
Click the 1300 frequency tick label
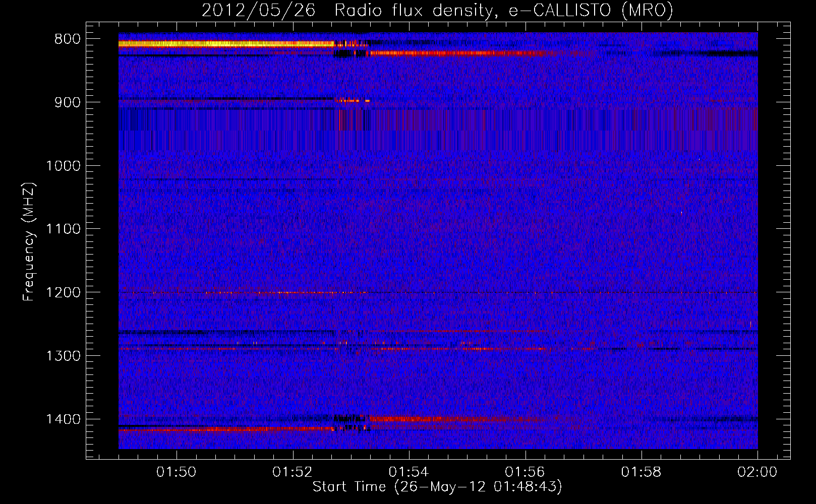[63, 356]
